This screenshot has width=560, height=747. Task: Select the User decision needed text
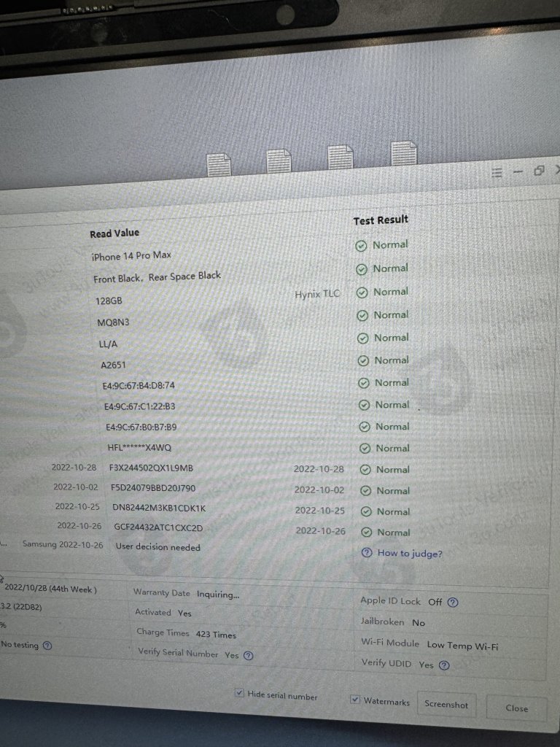click(157, 547)
